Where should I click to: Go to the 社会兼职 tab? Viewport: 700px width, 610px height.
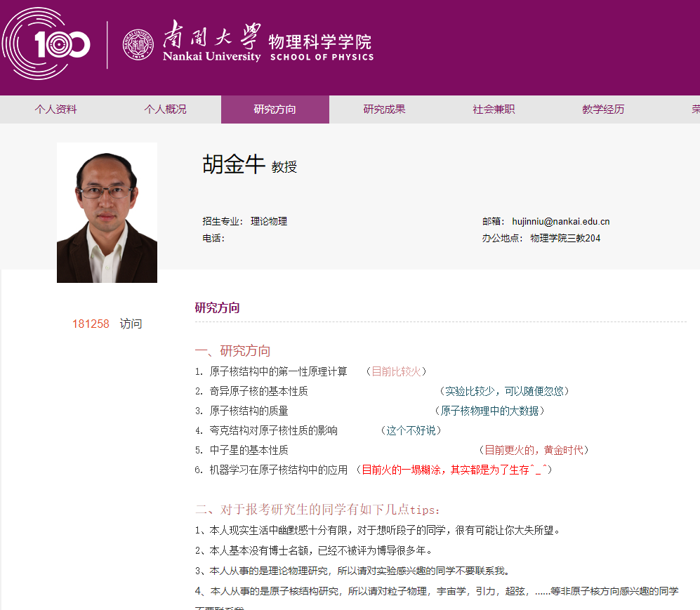tap(494, 110)
